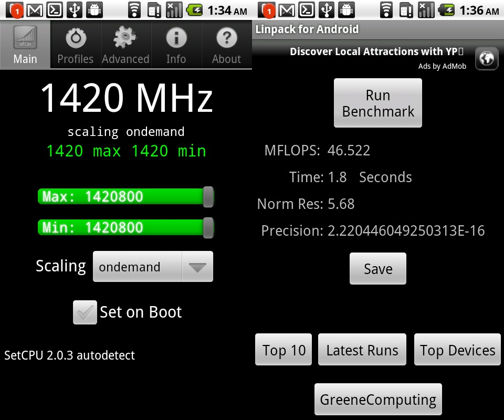Viewport: 504px width, 420px height.
Task: Tap the red notification badge in Linpack status bar
Action: (x=269, y=12)
